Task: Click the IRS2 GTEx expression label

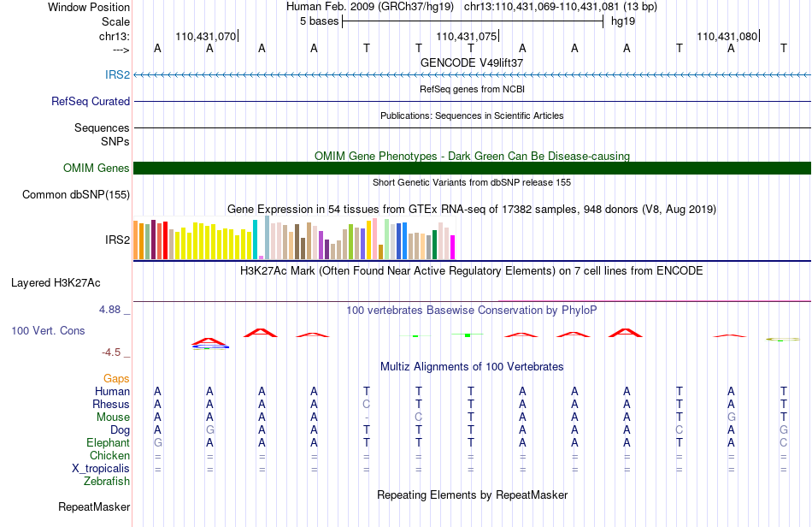Action: 117,240
